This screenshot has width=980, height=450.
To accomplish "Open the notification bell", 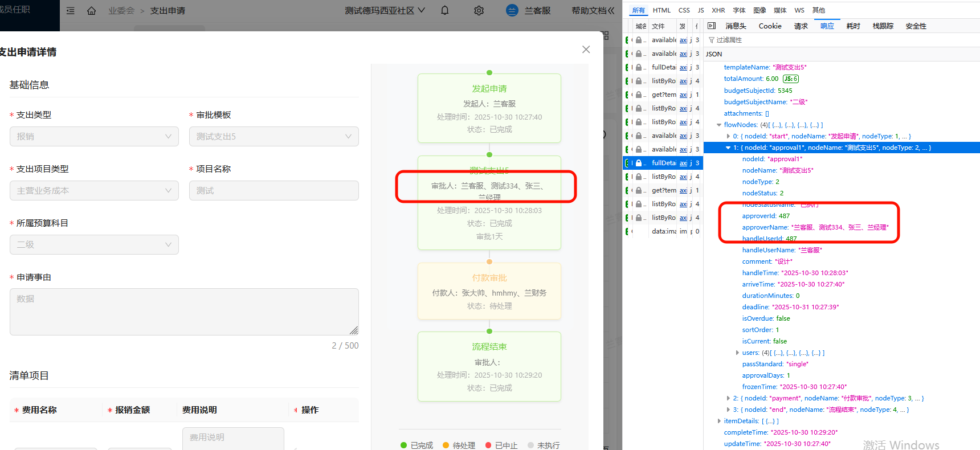I will click(445, 10).
